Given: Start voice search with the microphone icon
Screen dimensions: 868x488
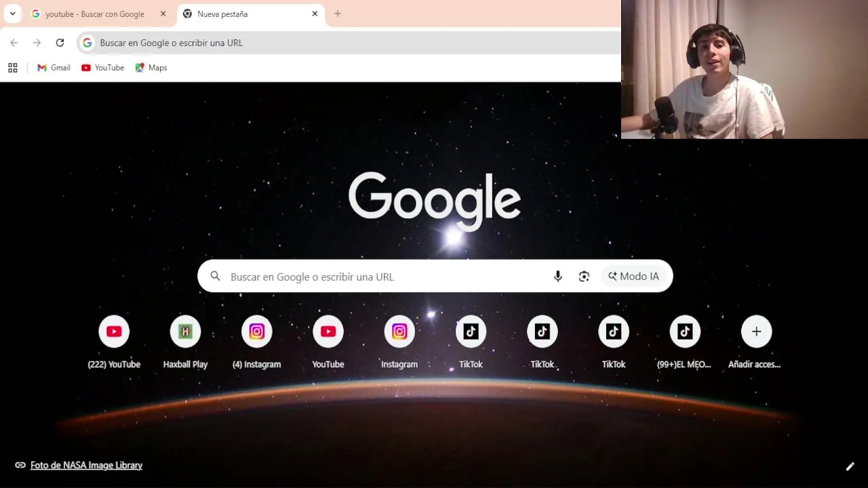Looking at the screenshot, I should 558,277.
